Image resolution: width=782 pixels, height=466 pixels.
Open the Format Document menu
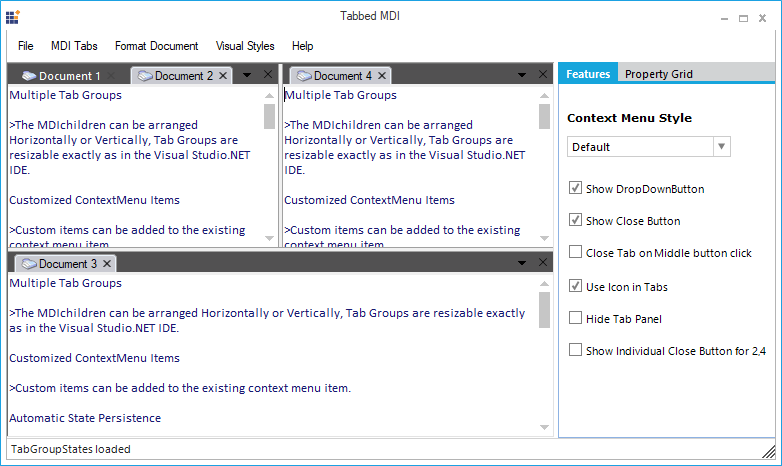(x=157, y=46)
